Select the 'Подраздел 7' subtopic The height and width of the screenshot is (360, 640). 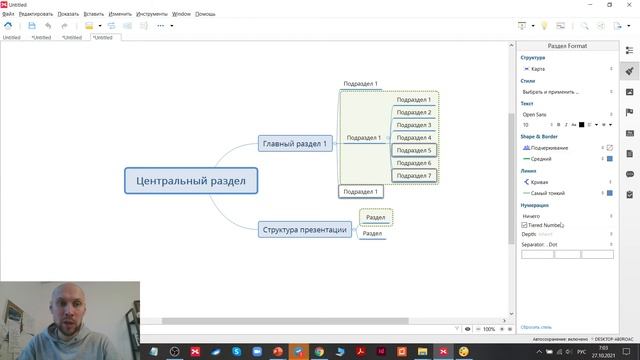coord(414,176)
